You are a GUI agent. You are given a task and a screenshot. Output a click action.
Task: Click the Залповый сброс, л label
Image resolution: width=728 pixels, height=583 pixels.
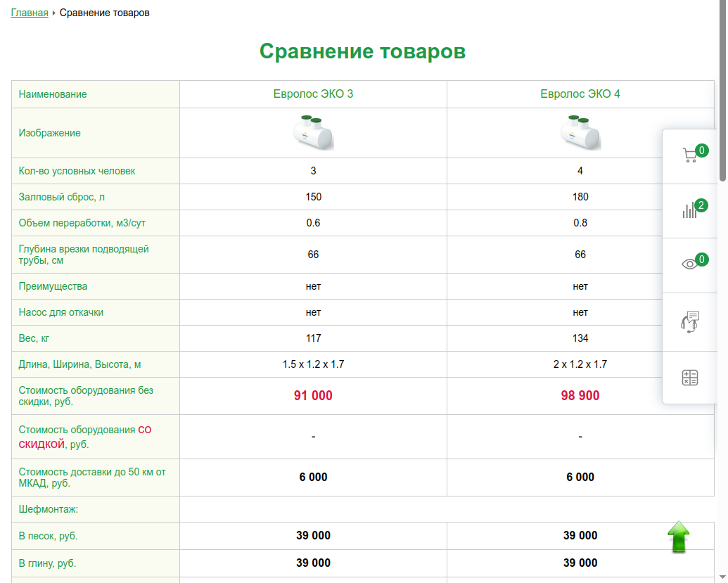tap(62, 197)
